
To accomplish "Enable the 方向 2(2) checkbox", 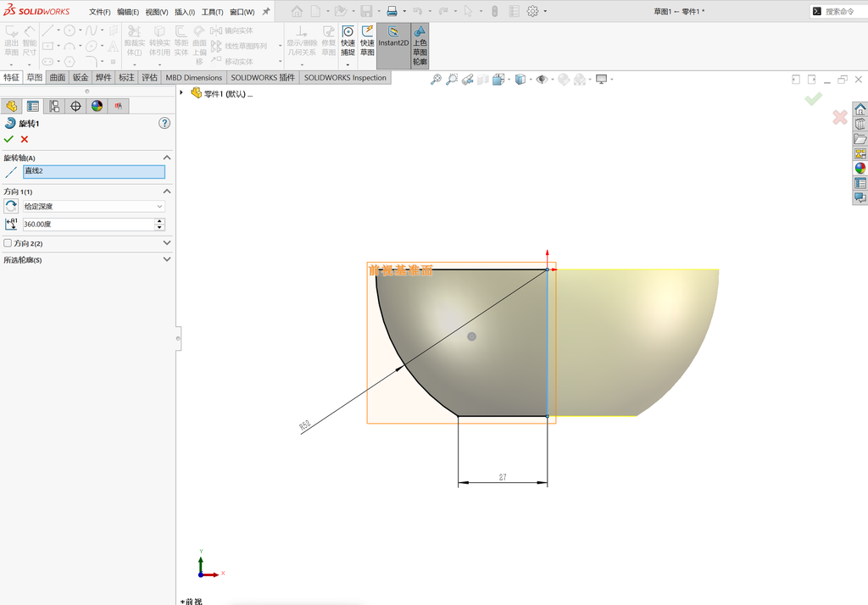I will click(8, 243).
